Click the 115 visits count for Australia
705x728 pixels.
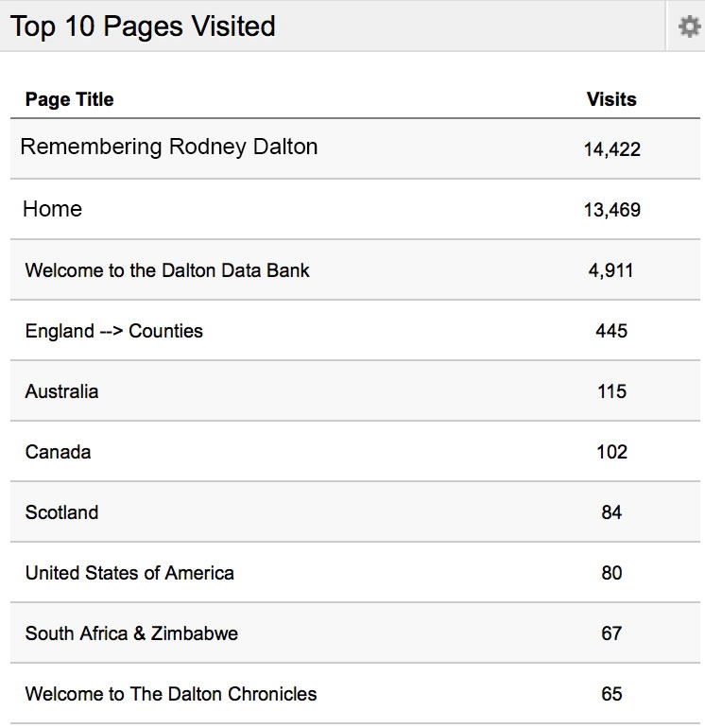611,391
